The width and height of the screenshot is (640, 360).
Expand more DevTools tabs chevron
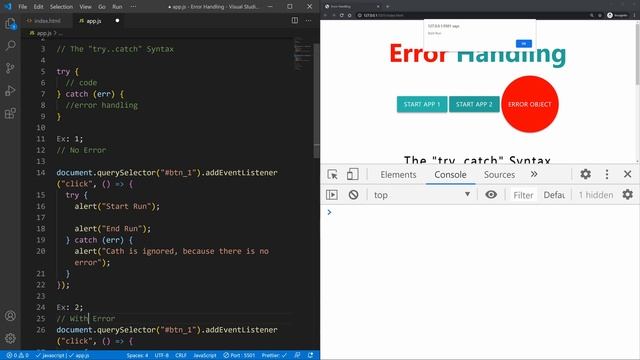coord(534,174)
